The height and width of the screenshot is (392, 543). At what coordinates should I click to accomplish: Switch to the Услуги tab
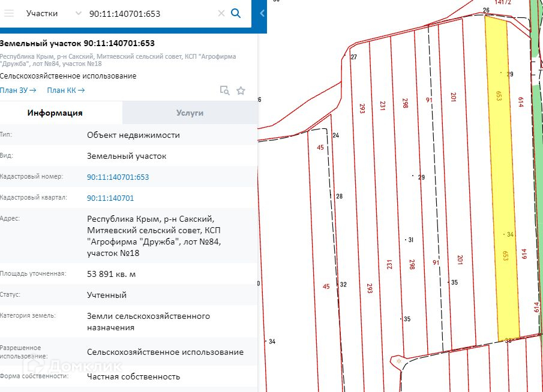tap(190, 113)
